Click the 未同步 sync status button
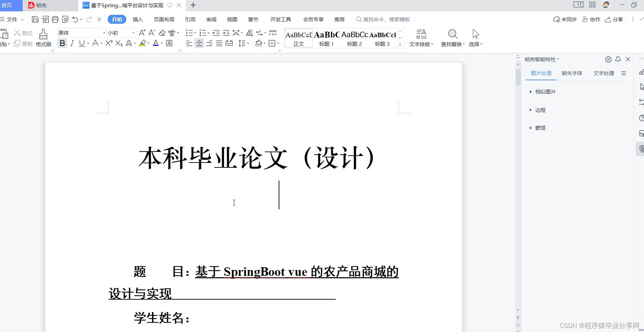Image resolution: width=644 pixels, height=332 pixels. pyautogui.click(x=565, y=19)
